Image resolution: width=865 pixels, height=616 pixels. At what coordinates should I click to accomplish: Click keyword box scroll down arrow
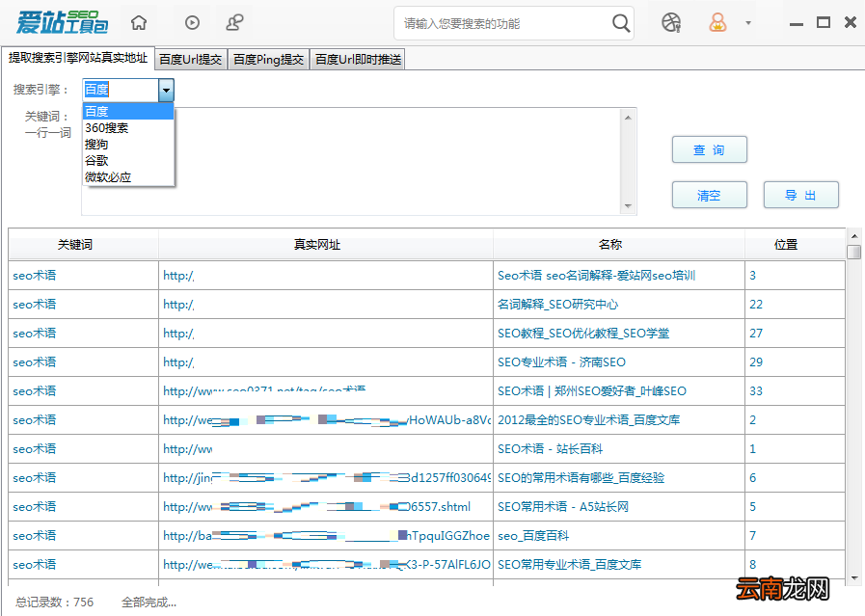(628, 205)
